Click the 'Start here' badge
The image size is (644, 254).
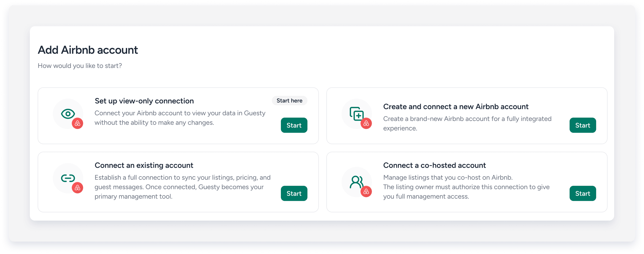click(x=289, y=101)
